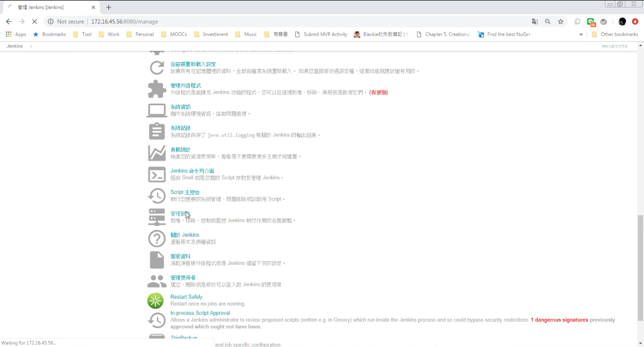This screenshot has width=644, height=347.
Task: Expand hidden bookmarks with the double chevron
Action: (x=581, y=34)
